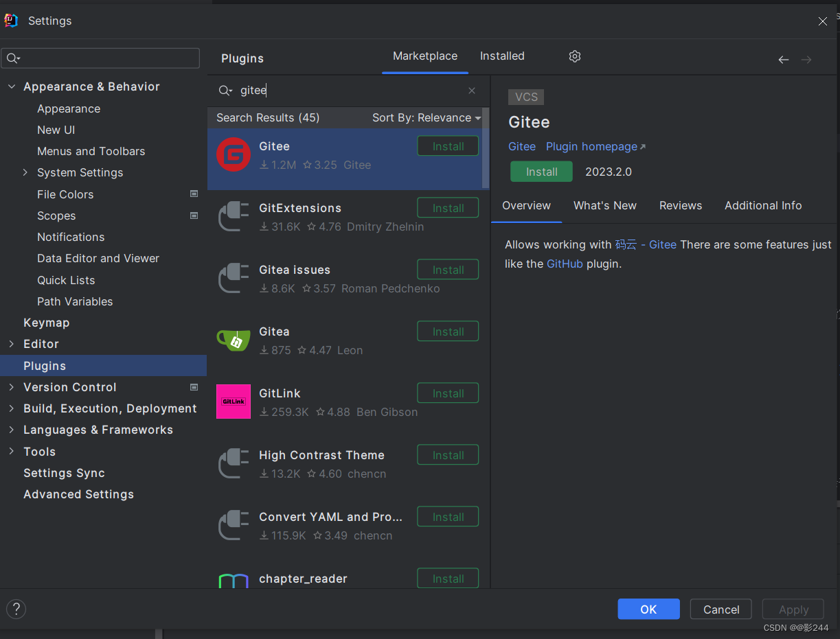Expand the Languages & Frameworks section

[x=11, y=430]
